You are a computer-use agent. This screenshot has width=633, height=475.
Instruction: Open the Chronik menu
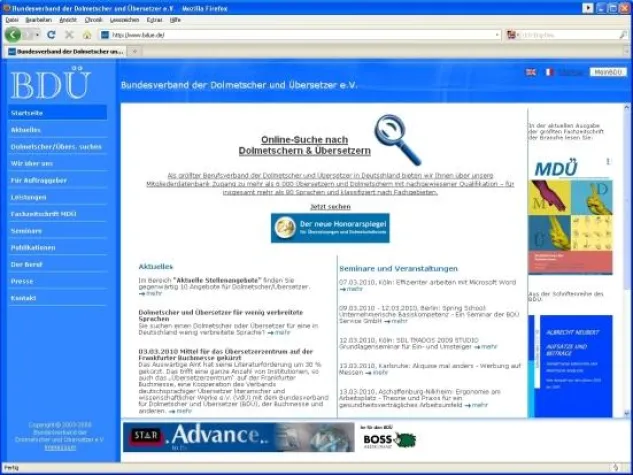[94, 20]
